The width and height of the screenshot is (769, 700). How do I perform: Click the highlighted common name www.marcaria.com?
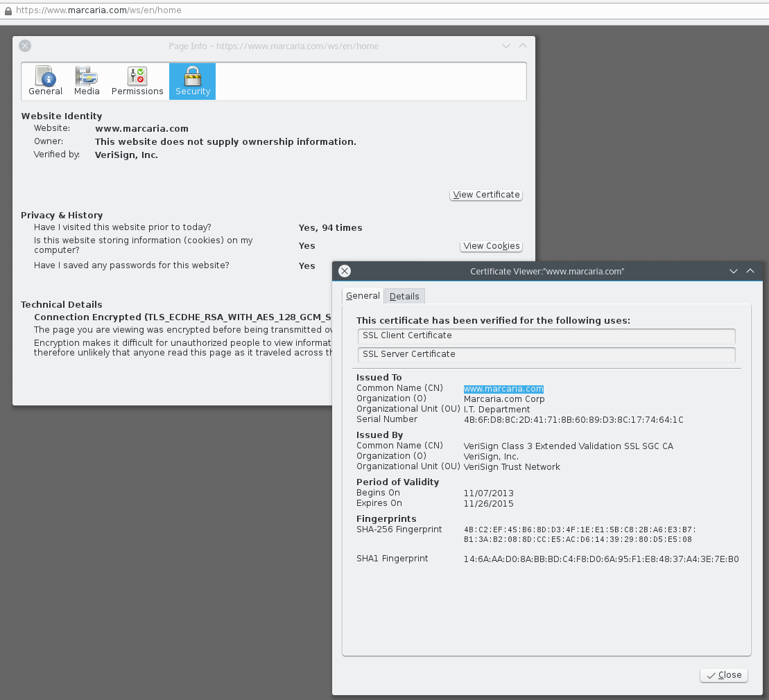pos(503,389)
